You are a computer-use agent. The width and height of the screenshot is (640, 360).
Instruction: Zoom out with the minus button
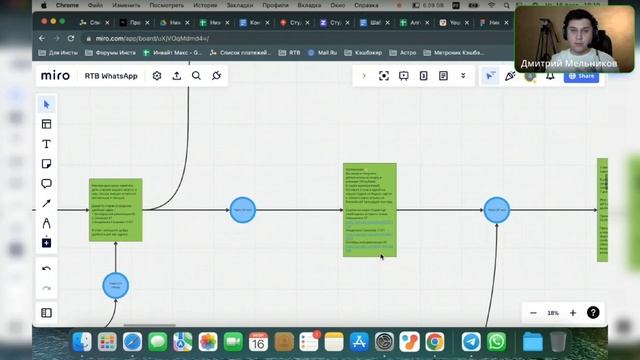(x=533, y=313)
